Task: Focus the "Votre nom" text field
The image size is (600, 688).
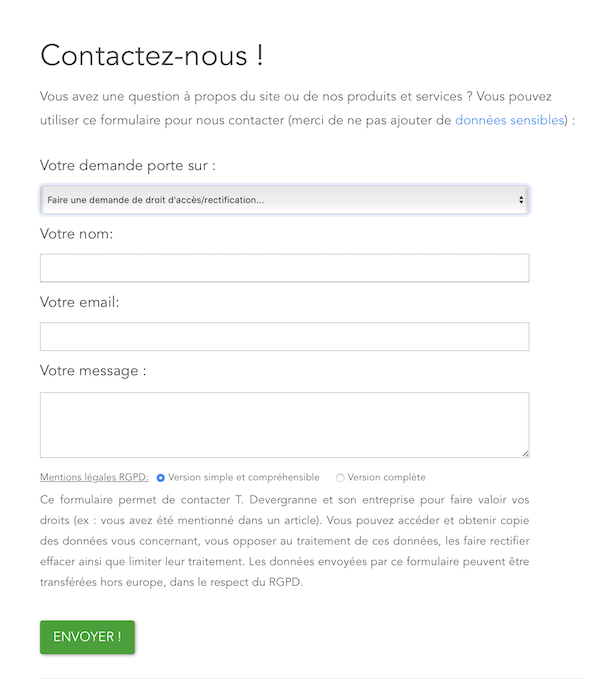Action: (284, 268)
